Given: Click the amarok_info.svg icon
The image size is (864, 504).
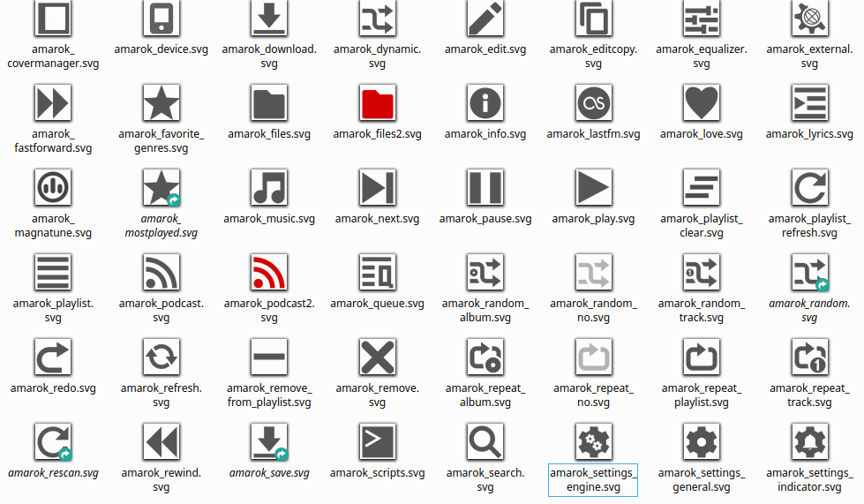Looking at the screenshot, I should 485,103.
